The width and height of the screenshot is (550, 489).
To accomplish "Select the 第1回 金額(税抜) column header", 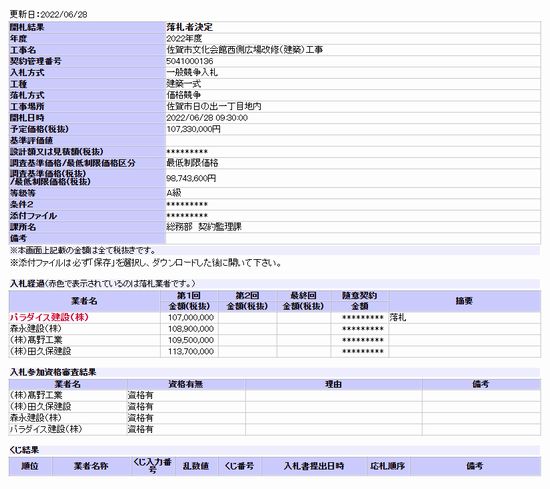I will 189,301.
